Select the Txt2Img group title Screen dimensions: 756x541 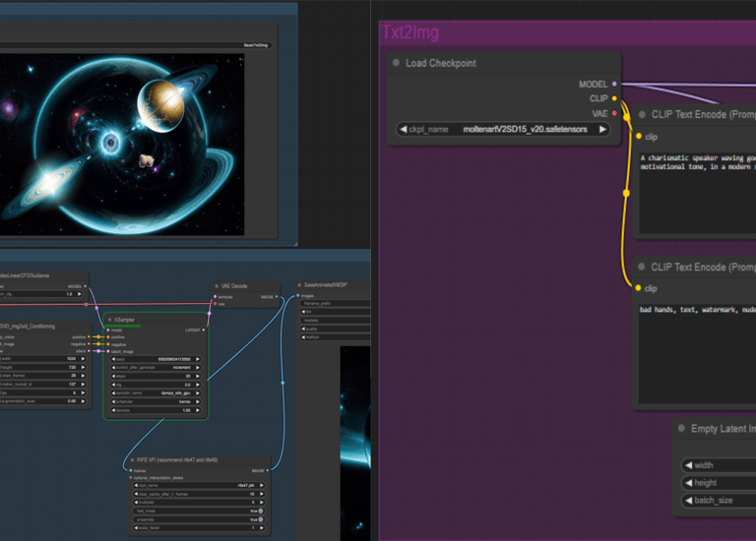coord(409,32)
